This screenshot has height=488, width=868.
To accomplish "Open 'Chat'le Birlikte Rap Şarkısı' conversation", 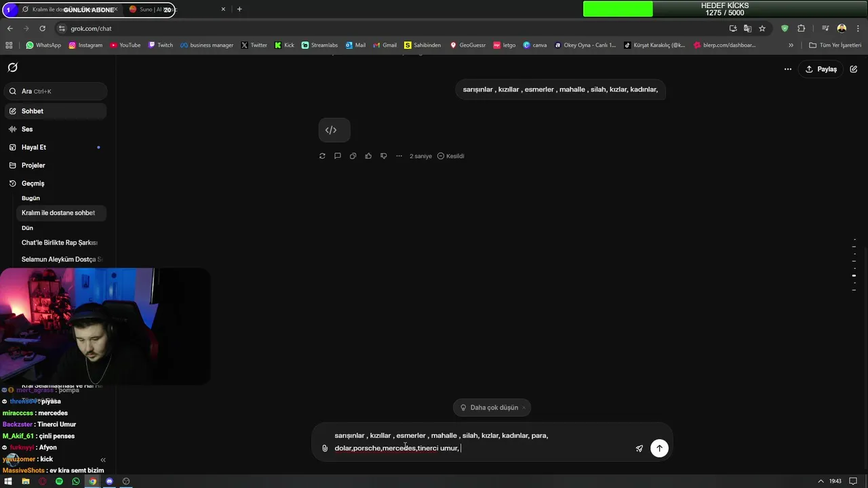I will [61, 243].
